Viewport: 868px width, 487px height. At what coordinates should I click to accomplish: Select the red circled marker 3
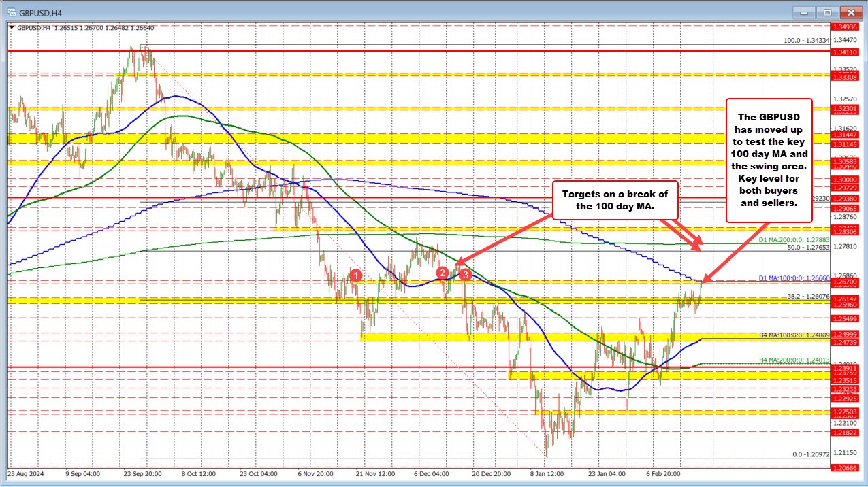point(466,274)
